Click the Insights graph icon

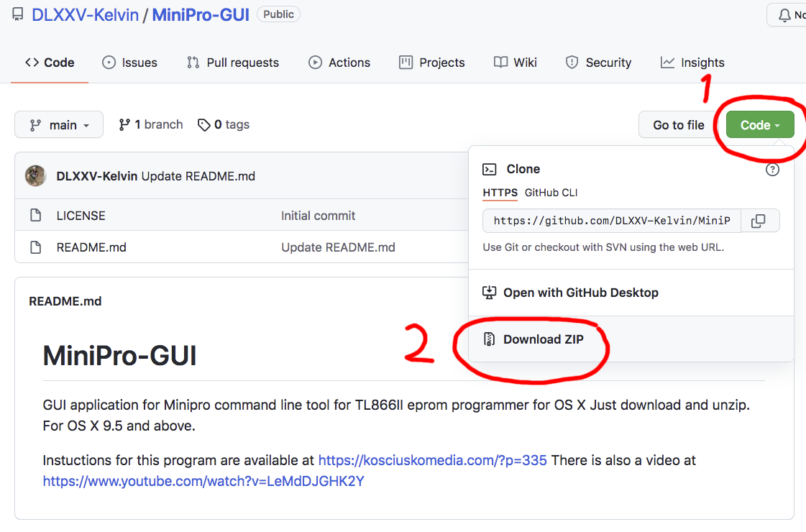click(667, 63)
